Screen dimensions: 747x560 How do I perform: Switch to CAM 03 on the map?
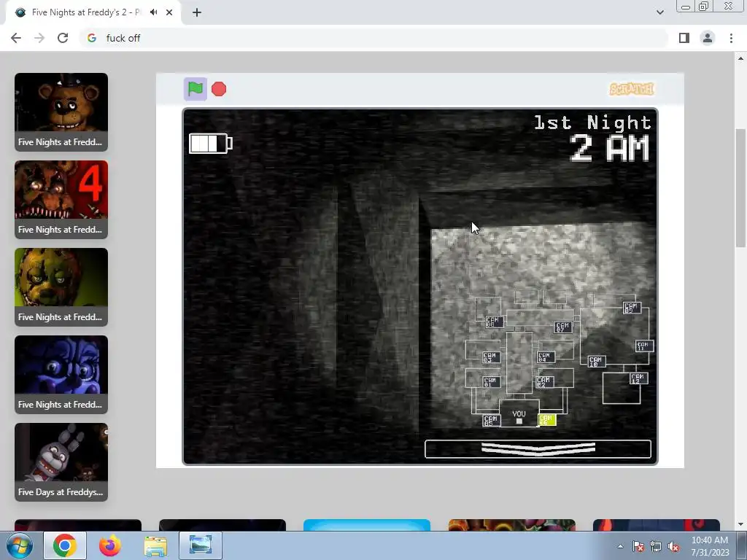coord(492,357)
